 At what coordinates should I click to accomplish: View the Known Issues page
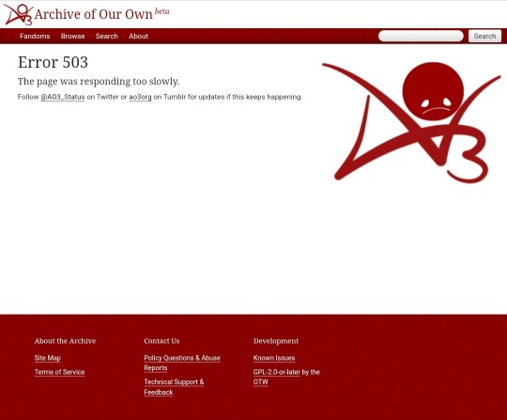pyautogui.click(x=274, y=358)
